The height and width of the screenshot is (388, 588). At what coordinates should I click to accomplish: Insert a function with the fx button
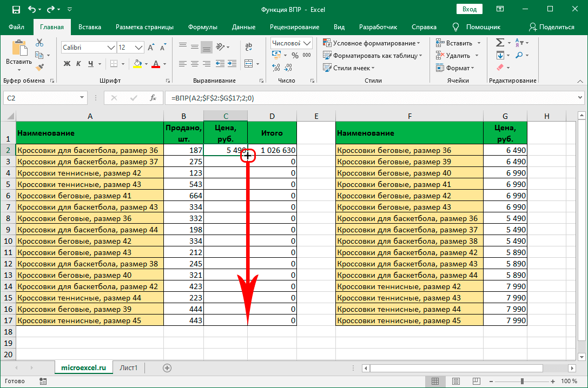pyautogui.click(x=153, y=98)
